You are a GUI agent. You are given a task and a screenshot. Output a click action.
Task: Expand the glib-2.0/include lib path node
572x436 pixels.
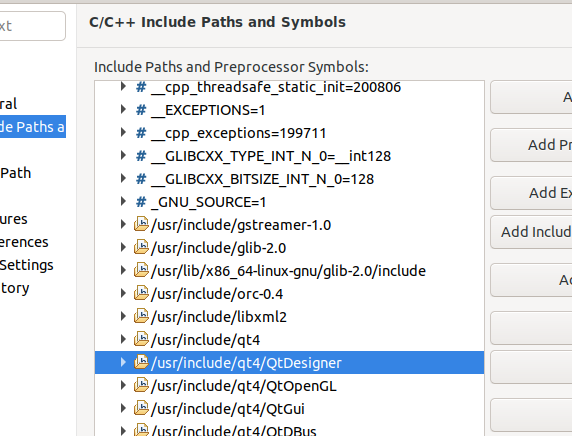(123, 270)
